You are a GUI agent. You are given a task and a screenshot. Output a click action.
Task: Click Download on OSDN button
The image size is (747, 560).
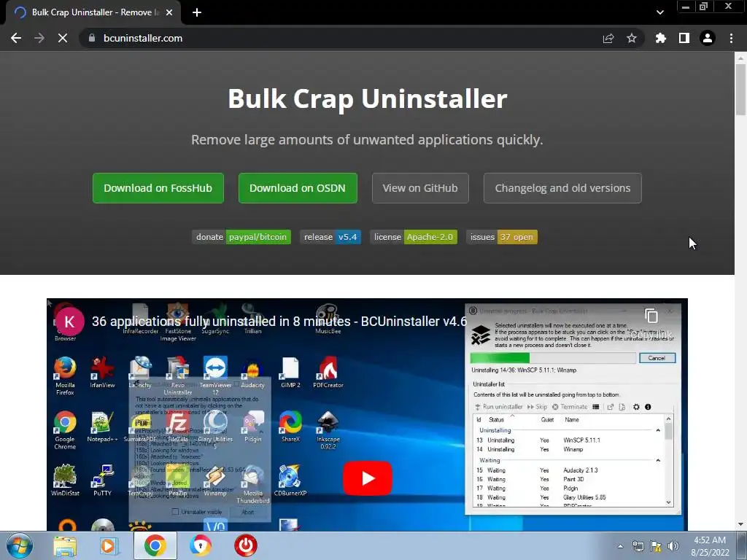coord(298,188)
